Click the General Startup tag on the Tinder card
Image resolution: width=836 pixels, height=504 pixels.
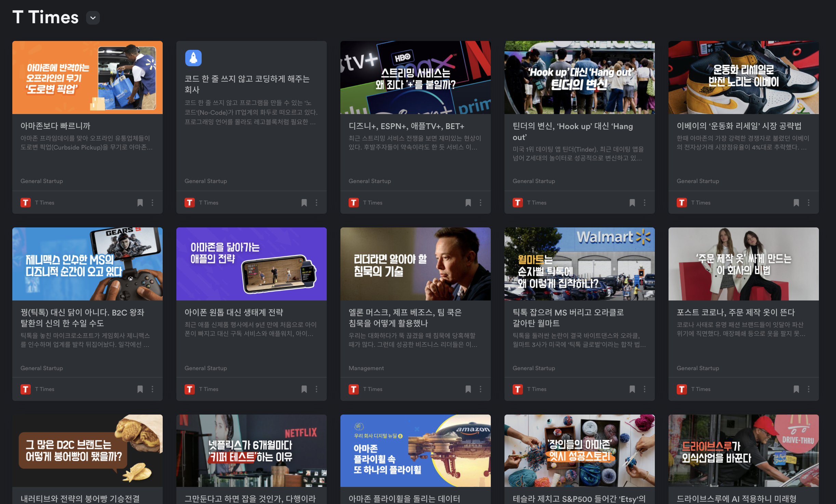534,181
